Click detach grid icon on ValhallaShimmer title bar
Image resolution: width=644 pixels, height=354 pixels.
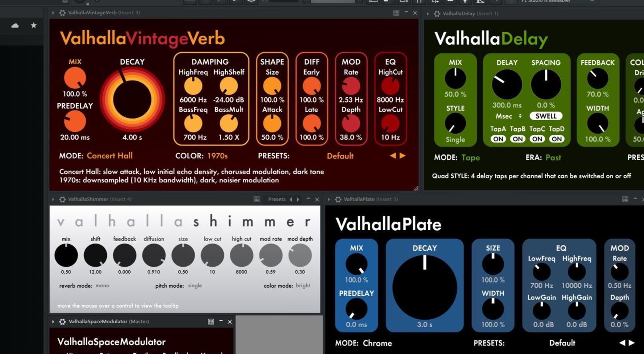256,199
